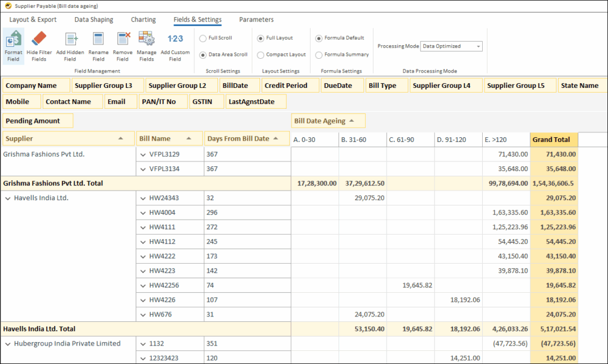The width and height of the screenshot is (608, 364).
Task: Expand bill HW4222 chevron
Action: [x=143, y=257]
